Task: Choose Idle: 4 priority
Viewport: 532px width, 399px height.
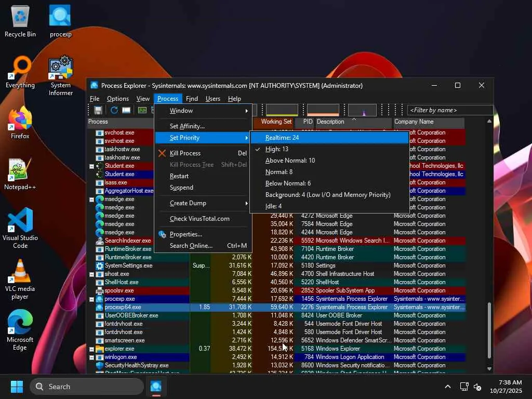Action: tap(329, 206)
